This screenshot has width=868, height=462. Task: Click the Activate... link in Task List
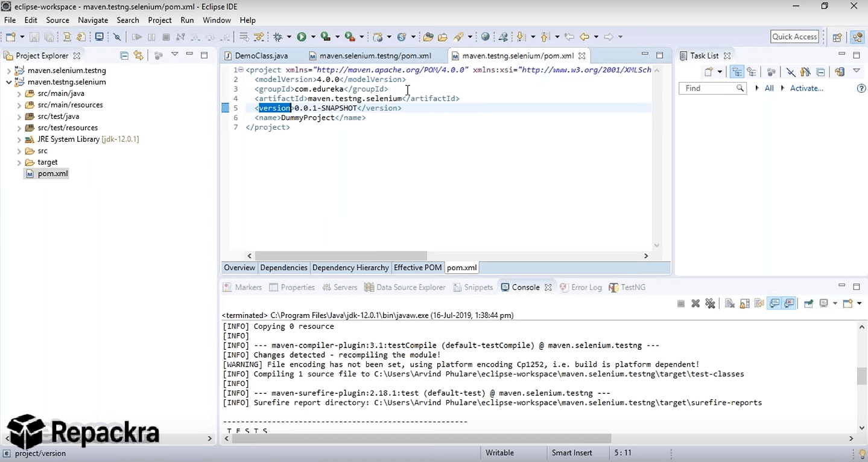[806, 89]
